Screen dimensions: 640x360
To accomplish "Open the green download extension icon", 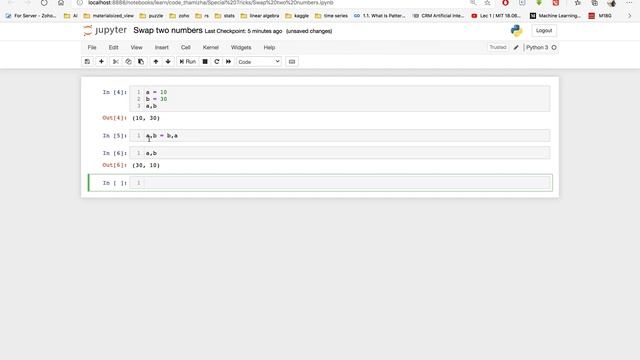I will pyautogui.click(x=539, y=2).
